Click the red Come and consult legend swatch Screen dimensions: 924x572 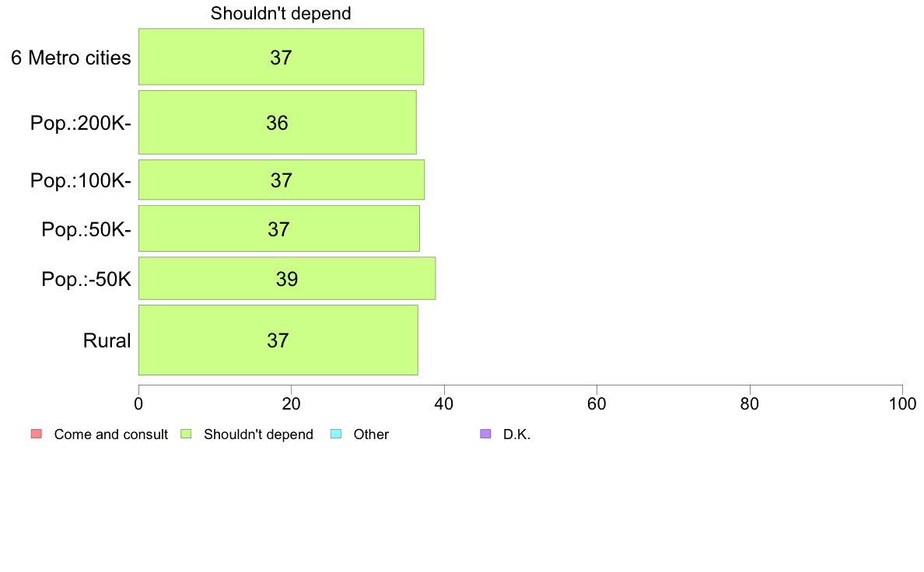pos(37,434)
